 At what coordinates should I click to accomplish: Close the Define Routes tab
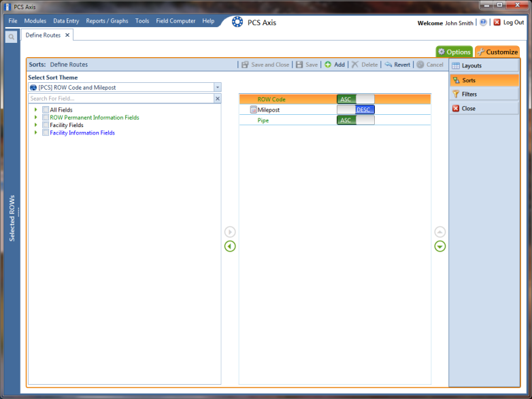click(67, 35)
